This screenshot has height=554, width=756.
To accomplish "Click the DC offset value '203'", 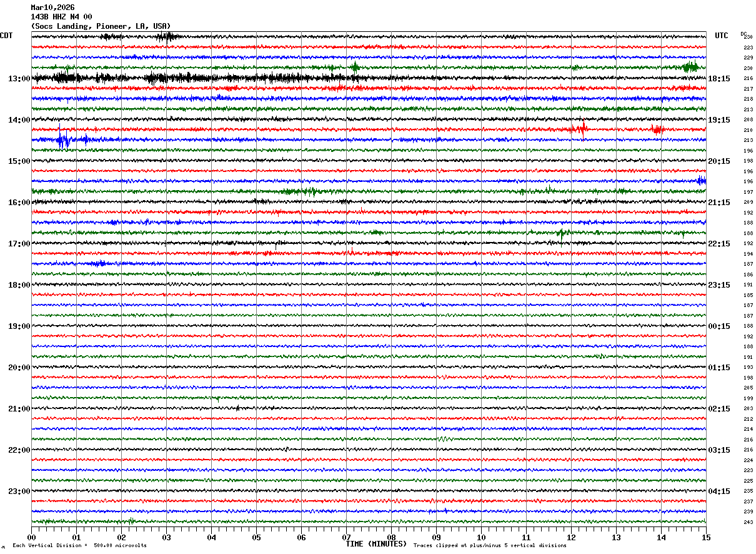I will [x=748, y=408].
